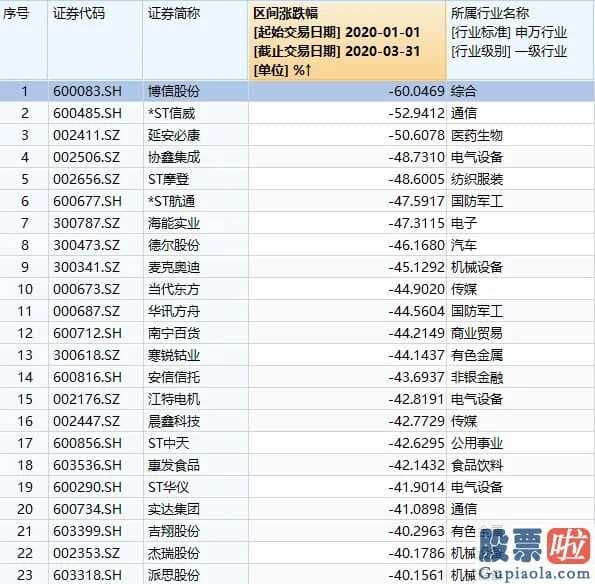Click the 南宁百货 name cell

coord(174,334)
